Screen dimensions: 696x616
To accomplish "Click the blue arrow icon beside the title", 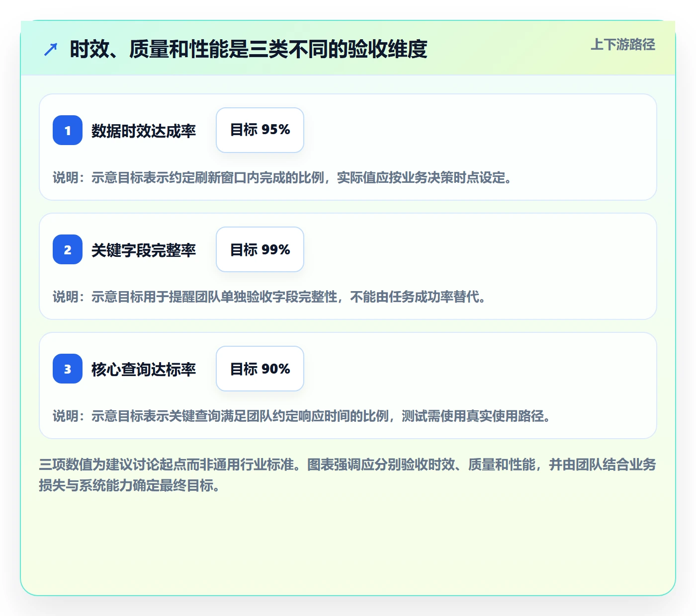I will [51, 49].
